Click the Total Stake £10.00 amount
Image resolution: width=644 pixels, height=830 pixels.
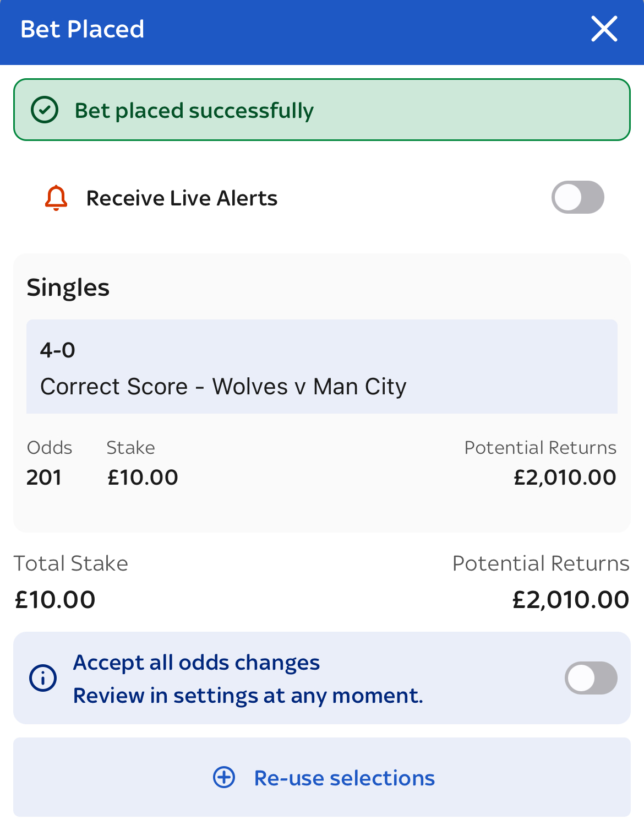[55, 600]
